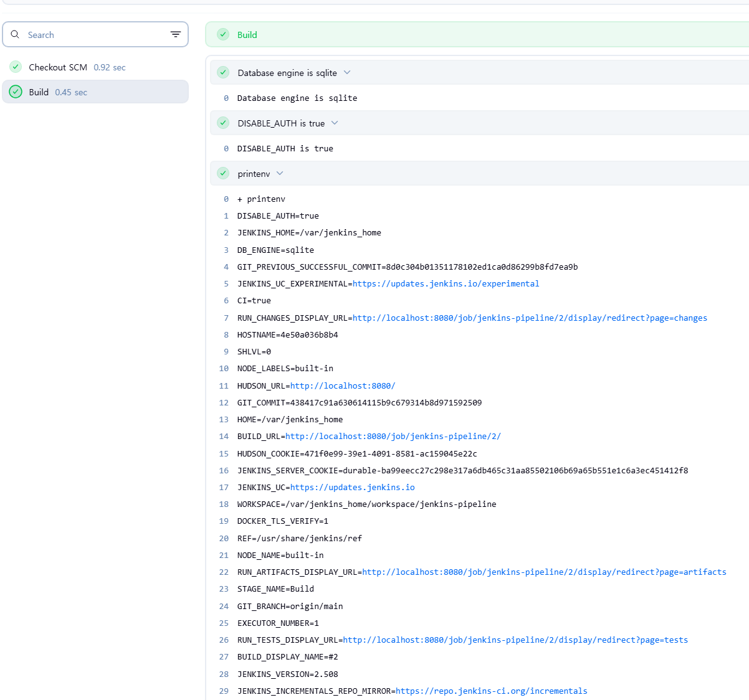The height and width of the screenshot is (700, 749).
Task: Click the green check icon in Build header
Action: pos(223,34)
